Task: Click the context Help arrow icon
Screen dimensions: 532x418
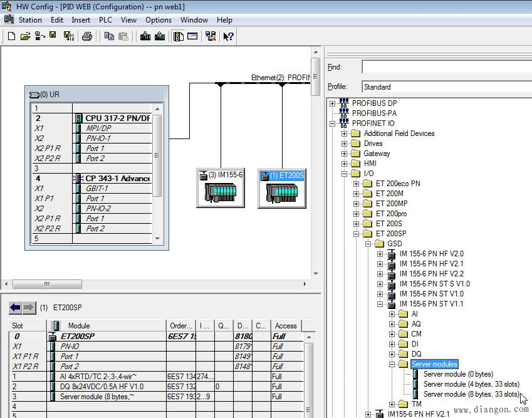Action: [x=228, y=36]
